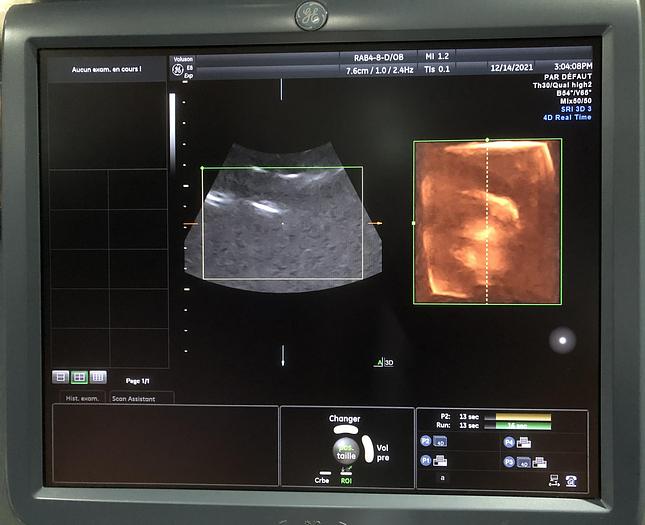
Task: Toggle the Crbe trackball mode
Action: coord(321,478)
